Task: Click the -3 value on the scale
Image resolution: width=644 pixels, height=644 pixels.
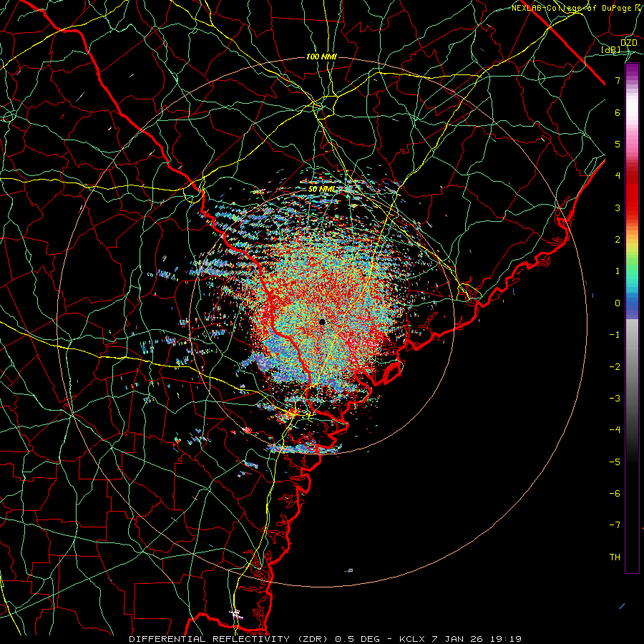Action: (x=615, y=399)
